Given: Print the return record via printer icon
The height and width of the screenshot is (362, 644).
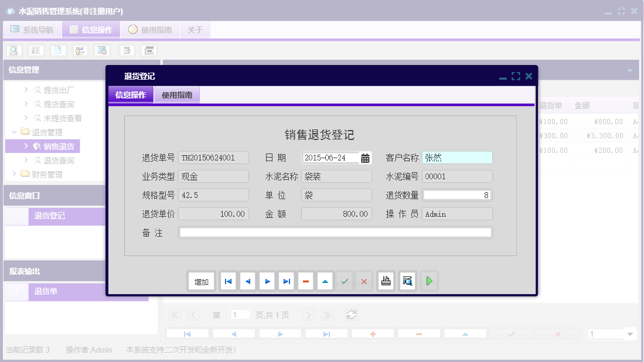Looking at the screenshot, I should tap(386, 281).
